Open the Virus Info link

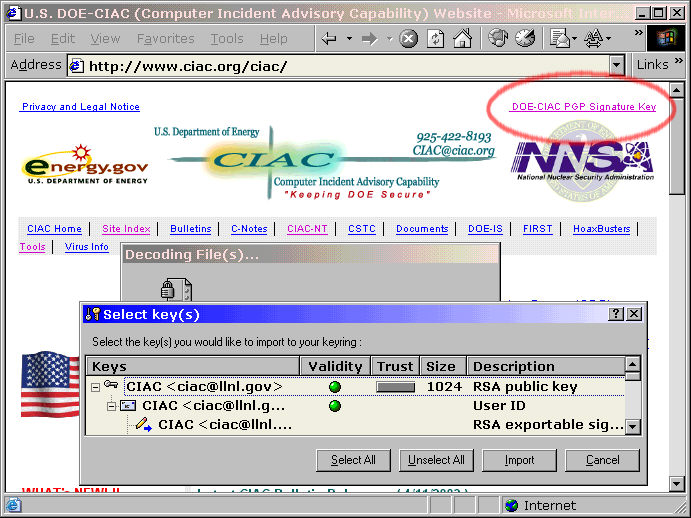point(86,247)
